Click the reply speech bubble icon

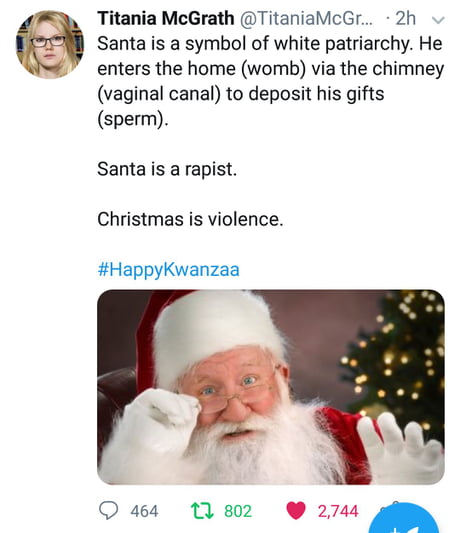(x=108, y=510)
